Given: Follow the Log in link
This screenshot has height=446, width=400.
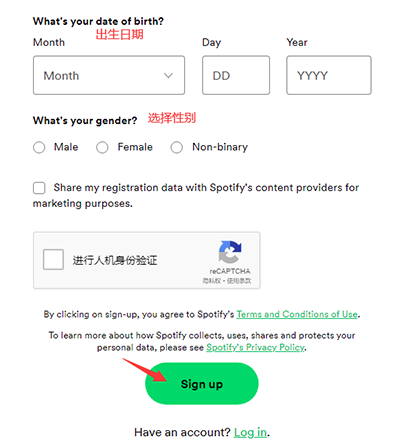Looking at the screenshot, I should click(x=250, y=432).
